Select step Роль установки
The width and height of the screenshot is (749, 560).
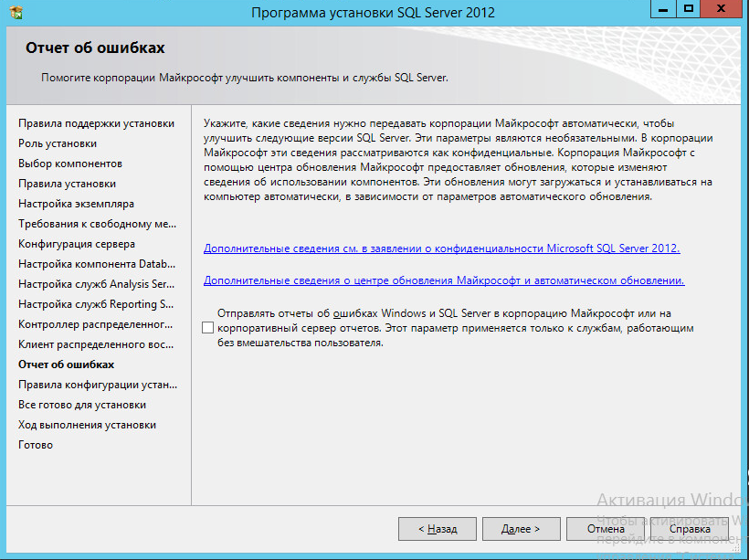pyautogui.click(x=58, y=143)
